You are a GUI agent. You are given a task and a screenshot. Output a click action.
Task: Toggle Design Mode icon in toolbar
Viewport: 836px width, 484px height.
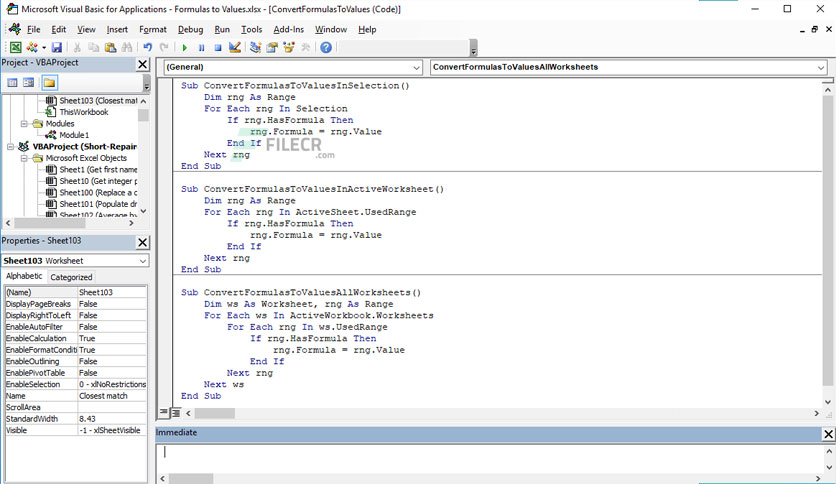(235, 47)
